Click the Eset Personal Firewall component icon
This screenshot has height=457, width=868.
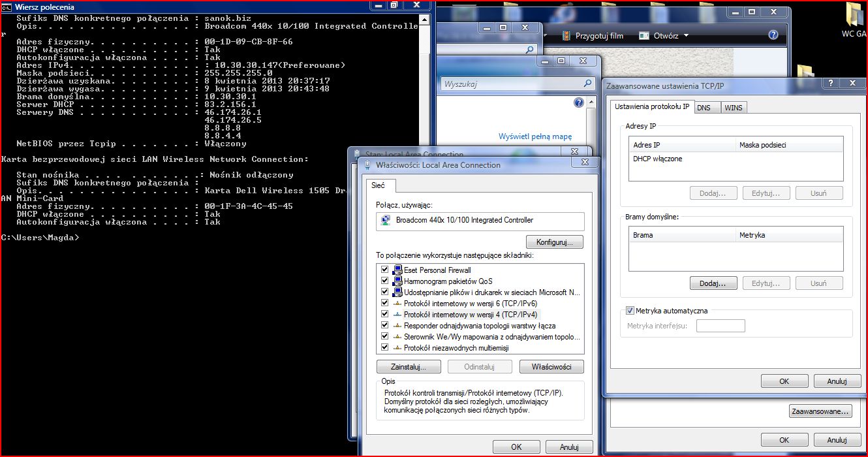pyautogui.click(x=397, y=270)
